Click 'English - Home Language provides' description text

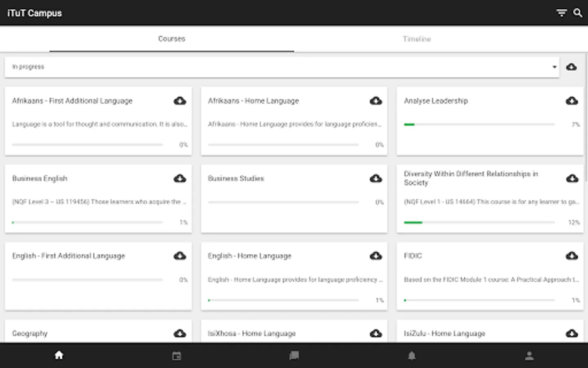pyautogui.click(x=295, y=280)
